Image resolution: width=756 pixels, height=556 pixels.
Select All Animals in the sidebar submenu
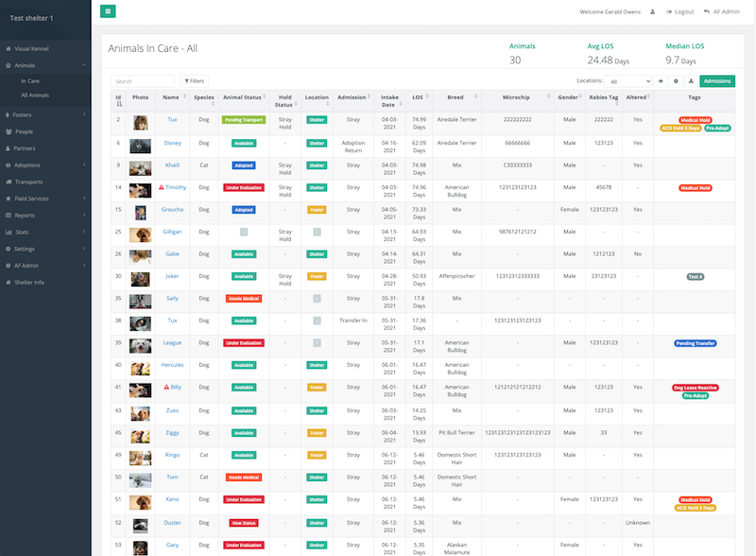[35, 96]
